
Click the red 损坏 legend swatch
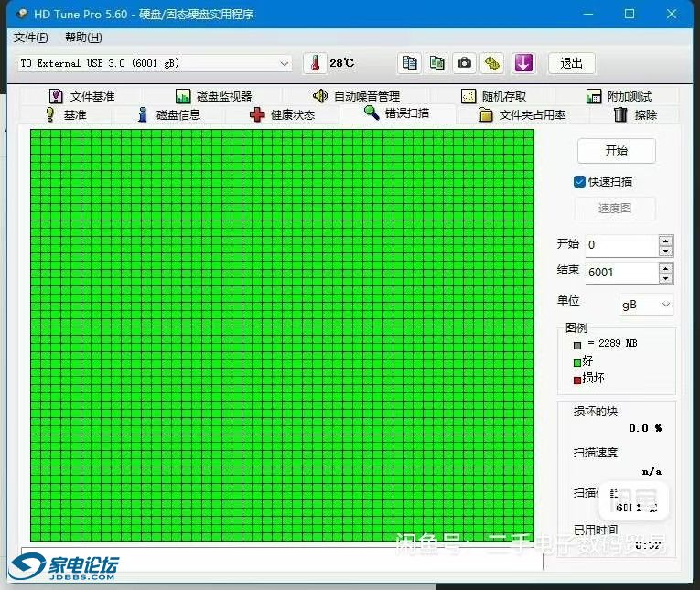[577, 381]
